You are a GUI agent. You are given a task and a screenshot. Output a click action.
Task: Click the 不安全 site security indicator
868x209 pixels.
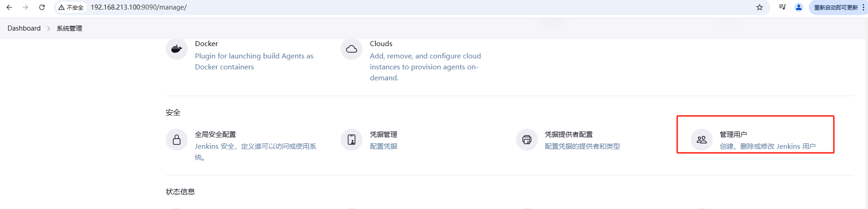[x=71, y=7]
